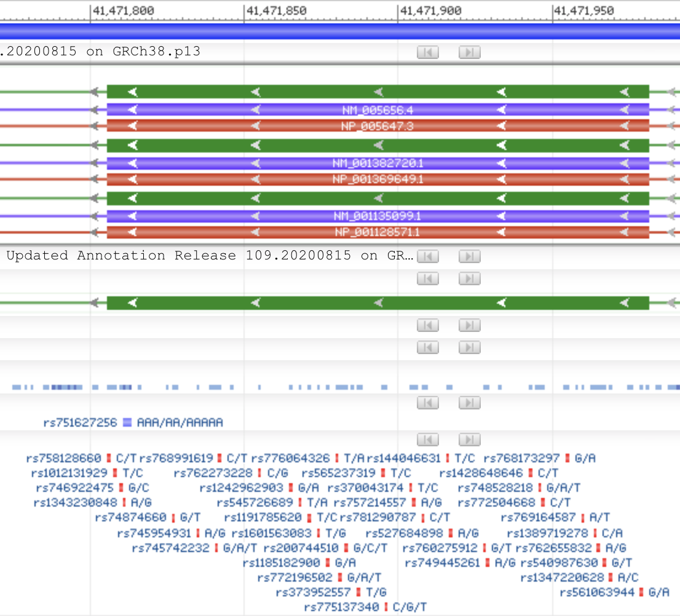Click red variant marker next to rs758128660
This screenshot has width=680, height=616.
tap(109, 459)
